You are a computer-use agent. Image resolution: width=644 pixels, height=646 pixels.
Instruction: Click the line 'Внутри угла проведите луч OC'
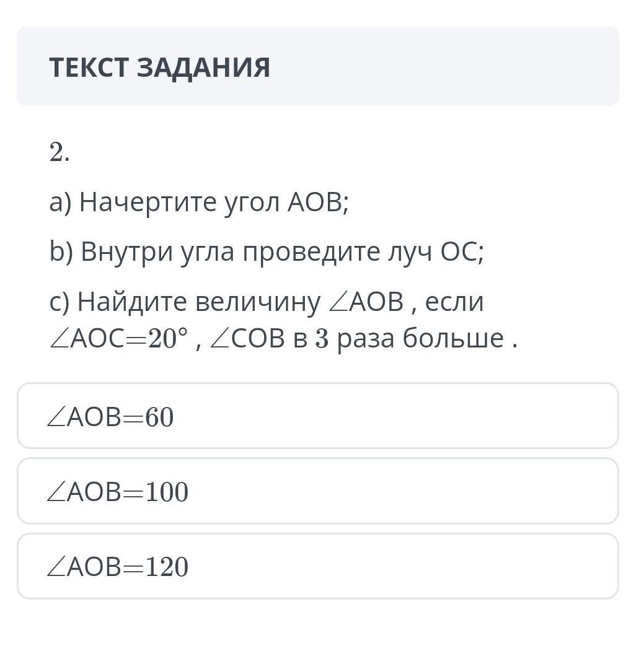point(267,252)
